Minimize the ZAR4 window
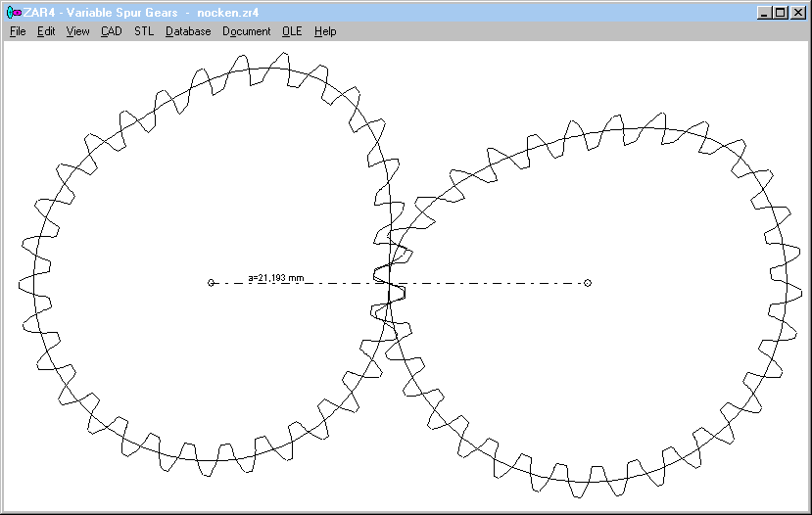Viewport: 812px width, 515px height. tap(765, 13)
